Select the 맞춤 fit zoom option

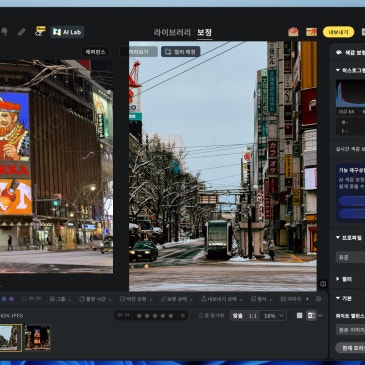pyautogui.click(x=238, y=315)
